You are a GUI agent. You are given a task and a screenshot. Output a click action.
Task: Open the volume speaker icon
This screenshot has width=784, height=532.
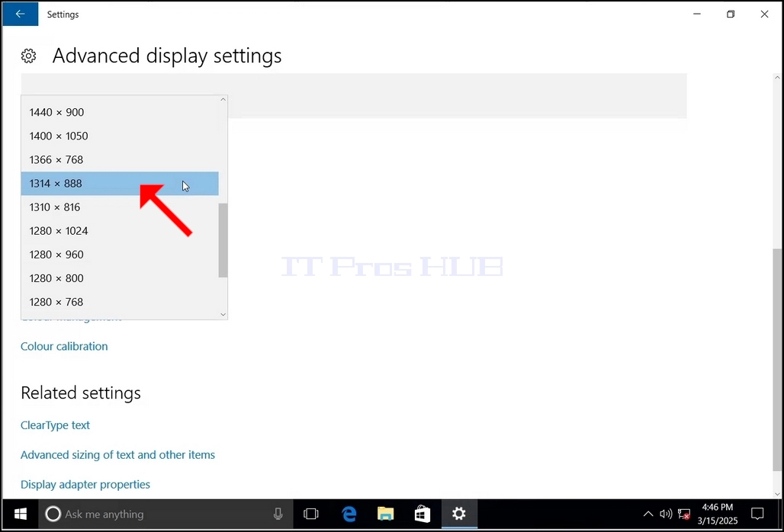point(666,514)
